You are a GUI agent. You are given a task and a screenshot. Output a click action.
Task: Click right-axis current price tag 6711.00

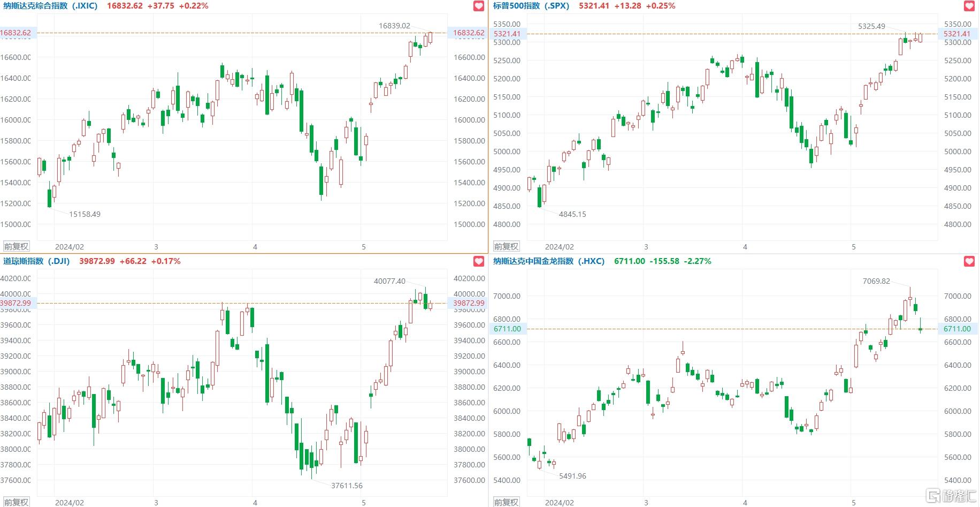tap(957, 329)
